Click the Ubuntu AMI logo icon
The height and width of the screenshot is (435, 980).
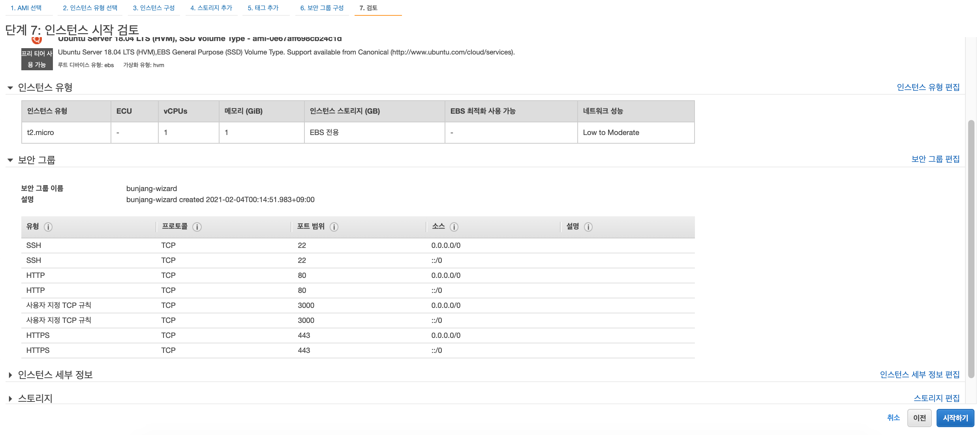[x=37, y=40]
